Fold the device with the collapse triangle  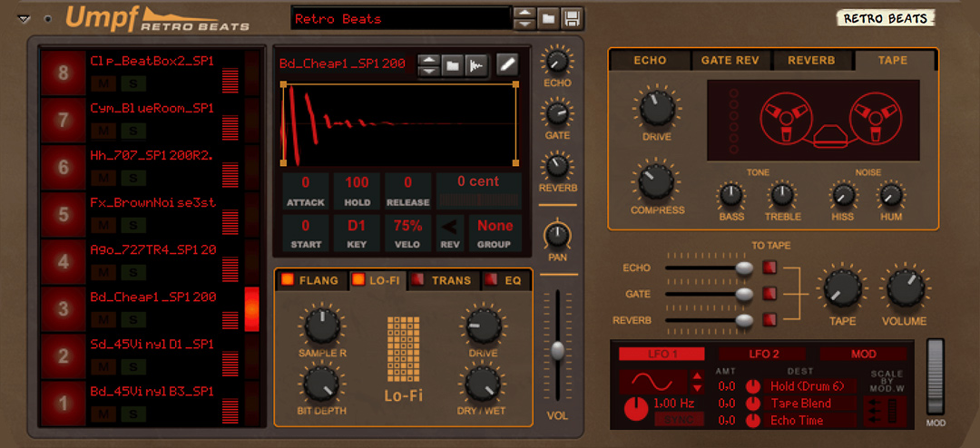tap(24, 19)
